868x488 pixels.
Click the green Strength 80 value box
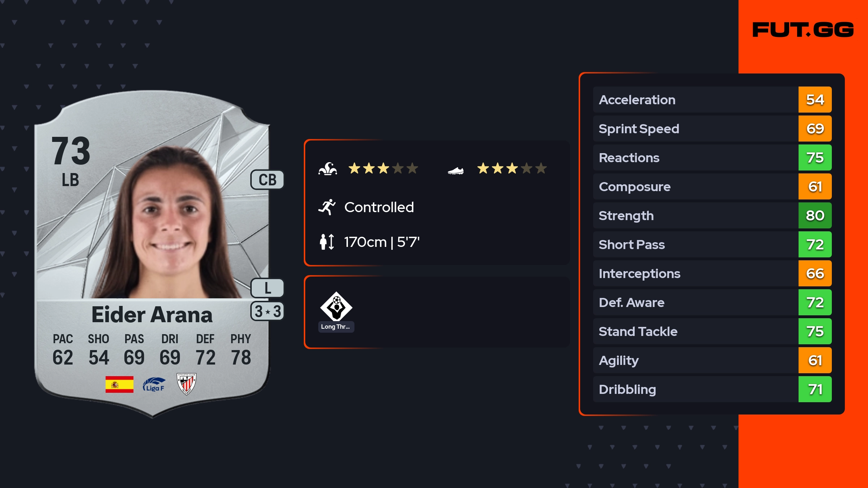[x=815, y=215]
